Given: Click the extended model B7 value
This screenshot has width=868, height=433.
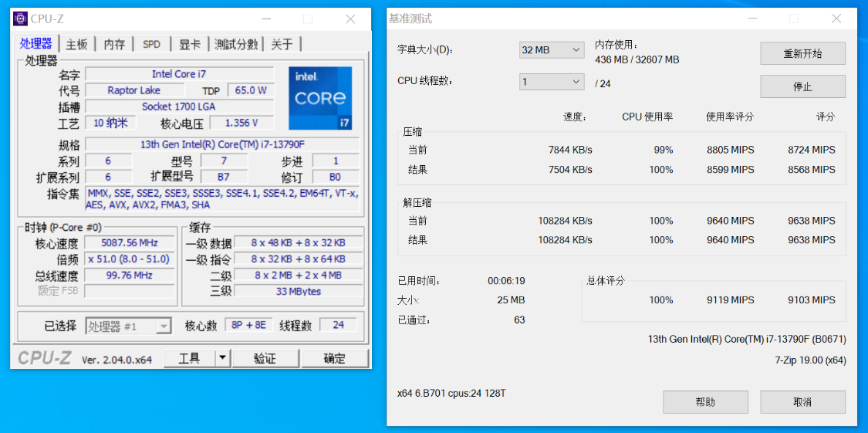Looking at the screenshot, I should pos(224,178).
